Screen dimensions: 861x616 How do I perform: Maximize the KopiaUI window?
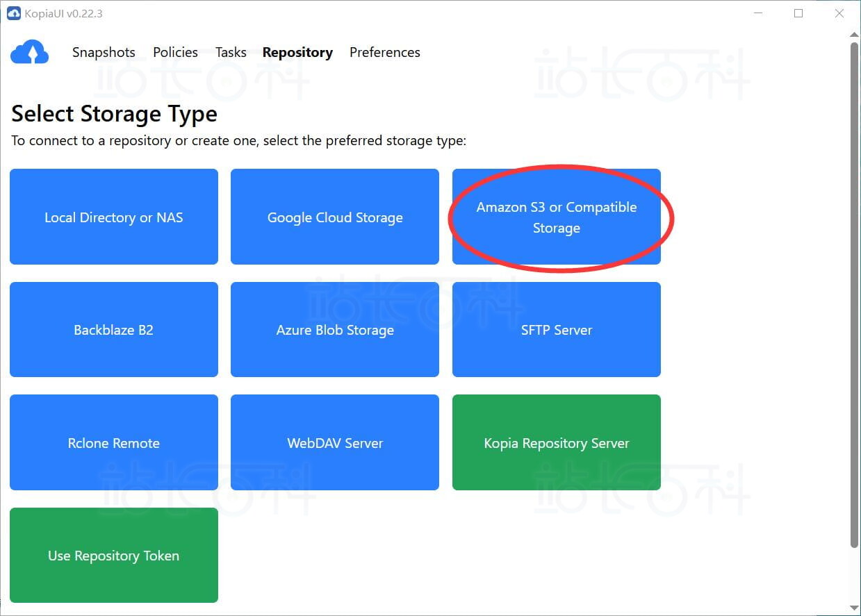[x=798, y=13]
